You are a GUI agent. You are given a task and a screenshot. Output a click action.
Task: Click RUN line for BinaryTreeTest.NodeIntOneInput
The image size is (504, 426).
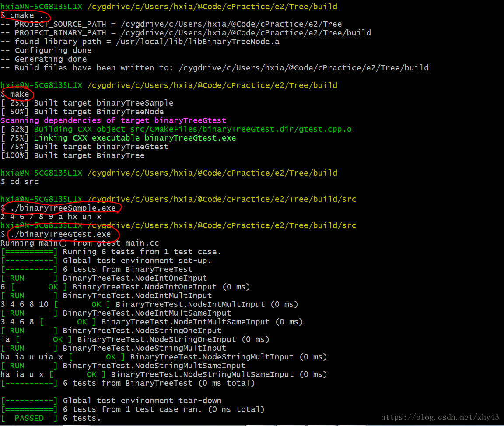[x=104, y=278]
